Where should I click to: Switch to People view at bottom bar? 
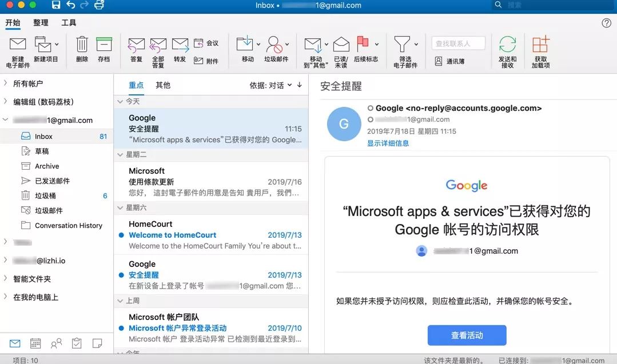pos(56,343)
